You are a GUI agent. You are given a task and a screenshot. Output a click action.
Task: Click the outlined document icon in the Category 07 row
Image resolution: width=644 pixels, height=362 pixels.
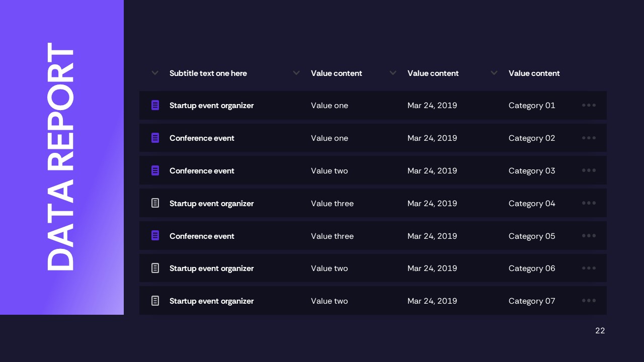[x=155, y=301]
